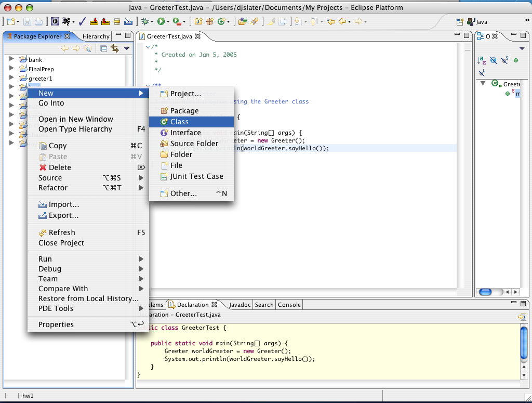
Task: Open the Package Explorer view menu dropdown
Action: [126, 49]
